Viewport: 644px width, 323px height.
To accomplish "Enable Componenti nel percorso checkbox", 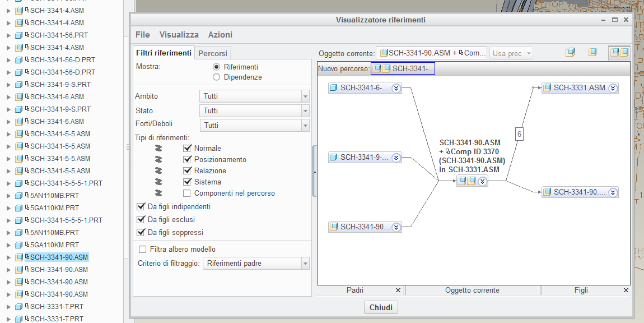I will (x=187, y=193).
